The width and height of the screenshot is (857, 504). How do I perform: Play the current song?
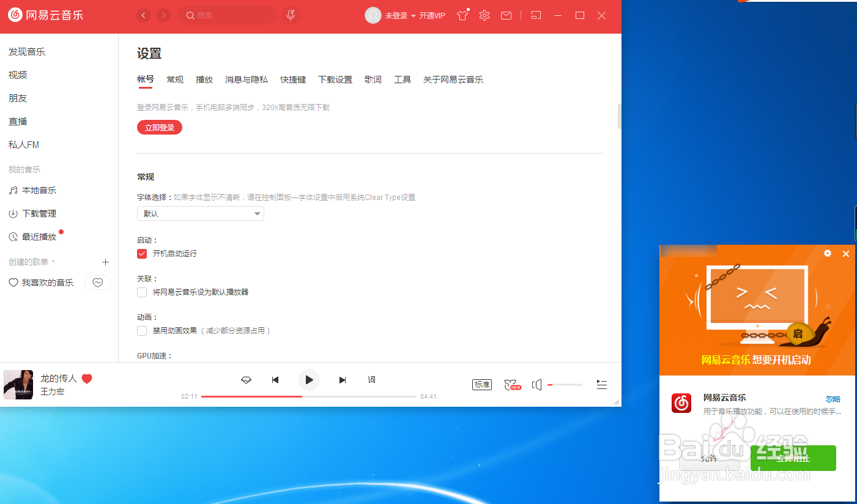point(309,380)
